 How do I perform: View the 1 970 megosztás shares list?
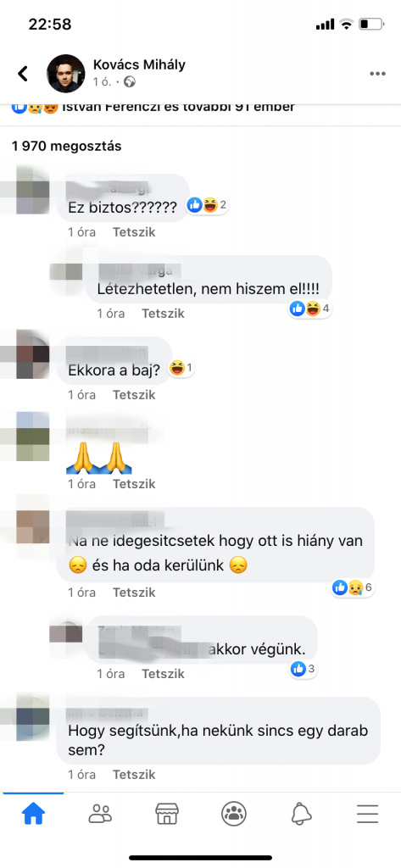click(66, 147)
